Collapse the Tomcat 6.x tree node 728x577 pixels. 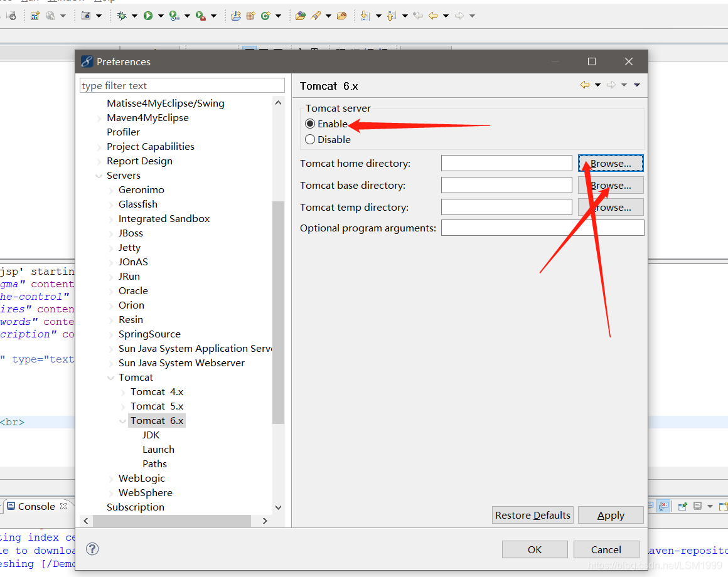(122, 421)
